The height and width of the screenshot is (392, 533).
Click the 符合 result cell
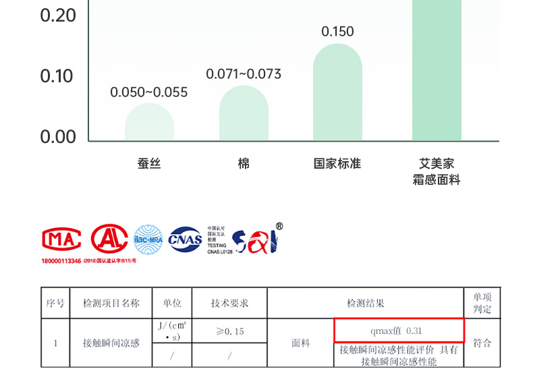[x=482, y=343]
